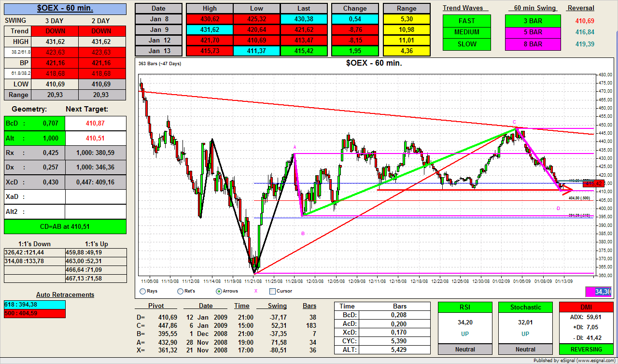The width and height of the screenshot is (618, 364).
Task: Click the SLOW trend wave indicator
Action: 466,44
